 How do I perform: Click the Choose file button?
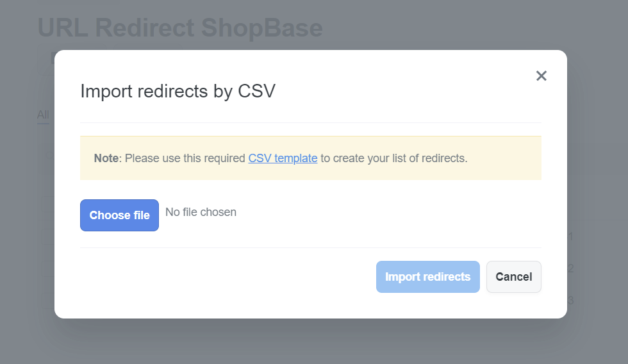(119, 215)
